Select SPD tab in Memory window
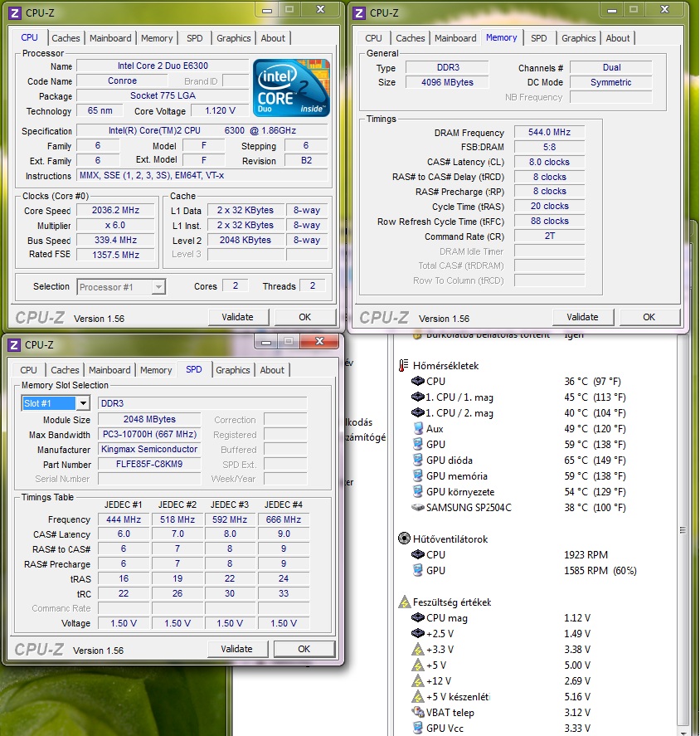Screen dimensions: 700x736 click(x=538, y=38)
